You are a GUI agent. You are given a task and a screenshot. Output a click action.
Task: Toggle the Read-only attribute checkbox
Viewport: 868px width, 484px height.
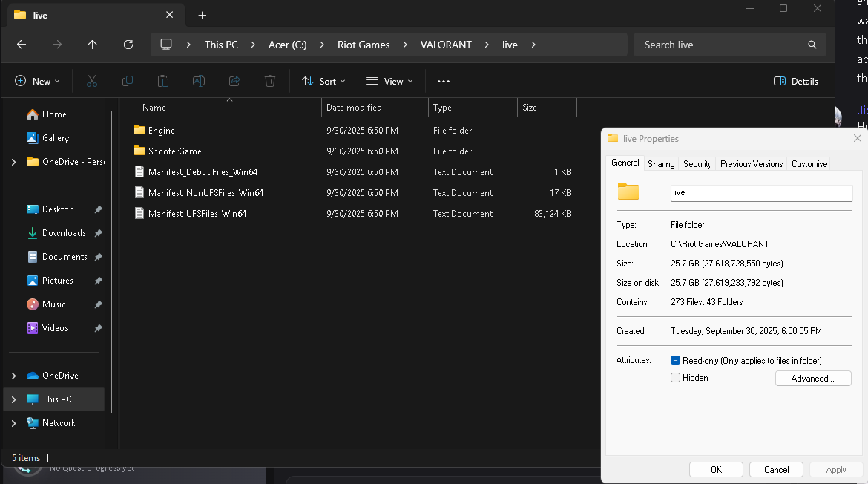click(x=675, y=361)
